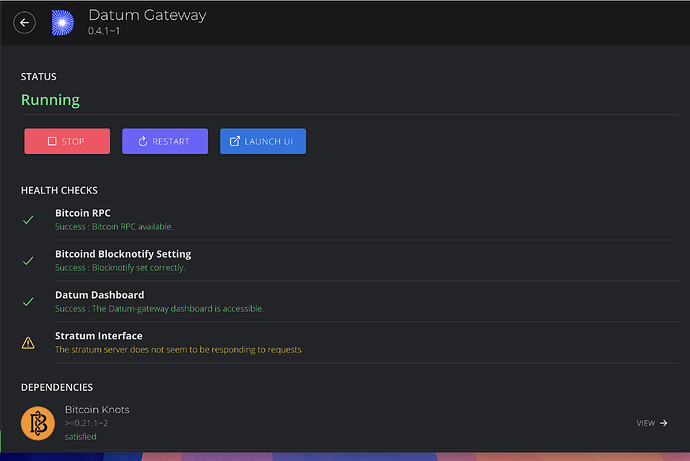This screenshot has height=461, width=690.
Task: Select the Running status text
Action: click(50, 100)
